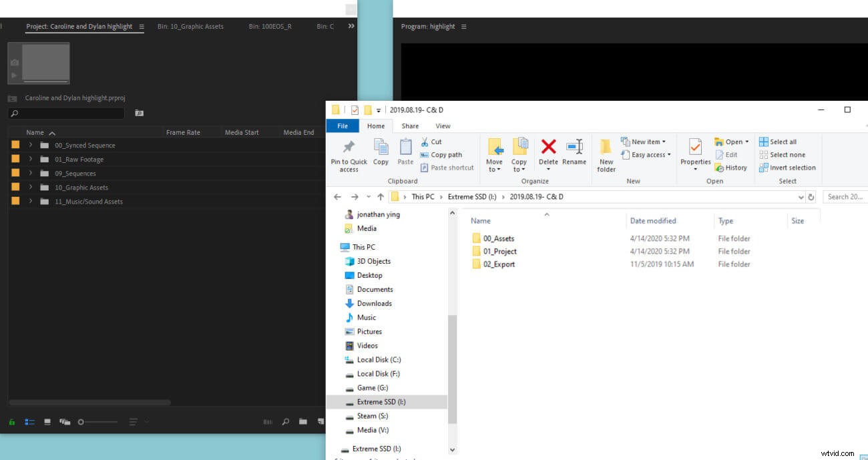This screenshot has width=868, height=460.
Task: Click the Select all button
Action: coord(778,142)
